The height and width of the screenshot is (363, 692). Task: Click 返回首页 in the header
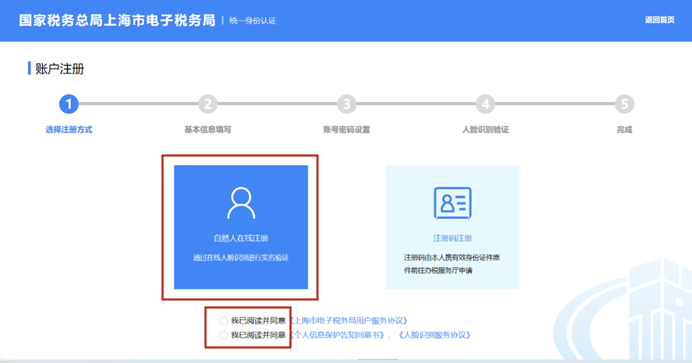[659, 20]
